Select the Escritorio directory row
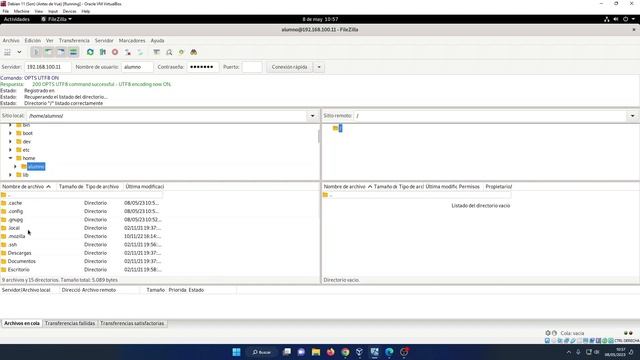This screenshot has width=640, height=360. [x=82, y=270]
